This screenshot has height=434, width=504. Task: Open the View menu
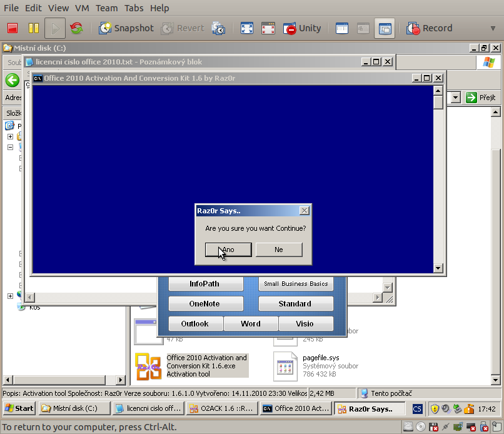tap(59, 8)
